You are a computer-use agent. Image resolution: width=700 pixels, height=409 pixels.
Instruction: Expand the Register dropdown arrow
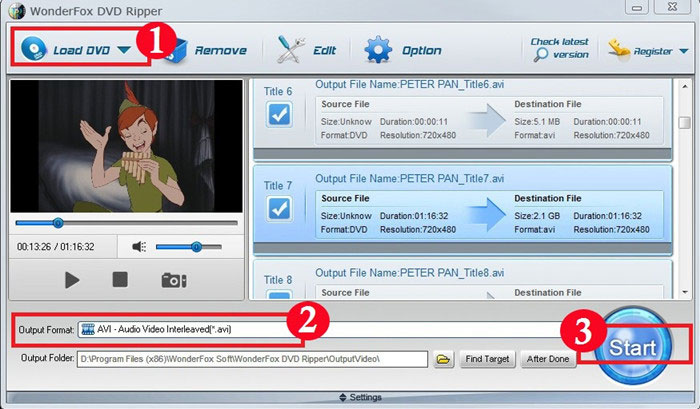click(x=683, y=51)
